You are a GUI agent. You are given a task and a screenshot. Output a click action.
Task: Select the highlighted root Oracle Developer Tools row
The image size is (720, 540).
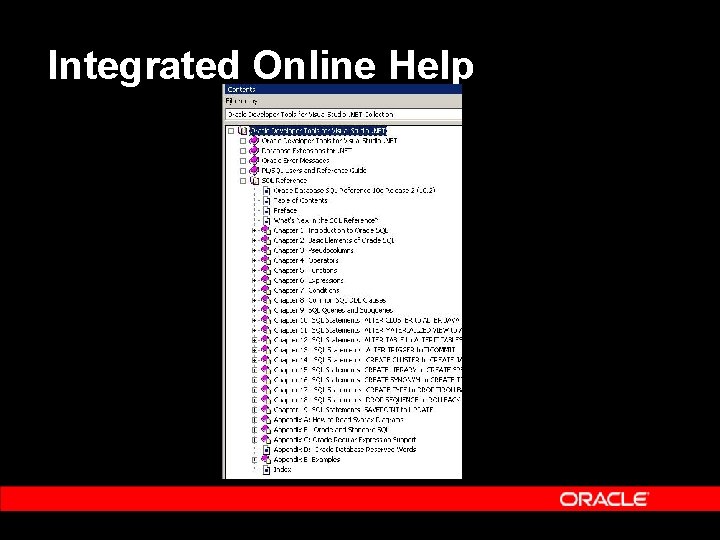pos(318,131)
